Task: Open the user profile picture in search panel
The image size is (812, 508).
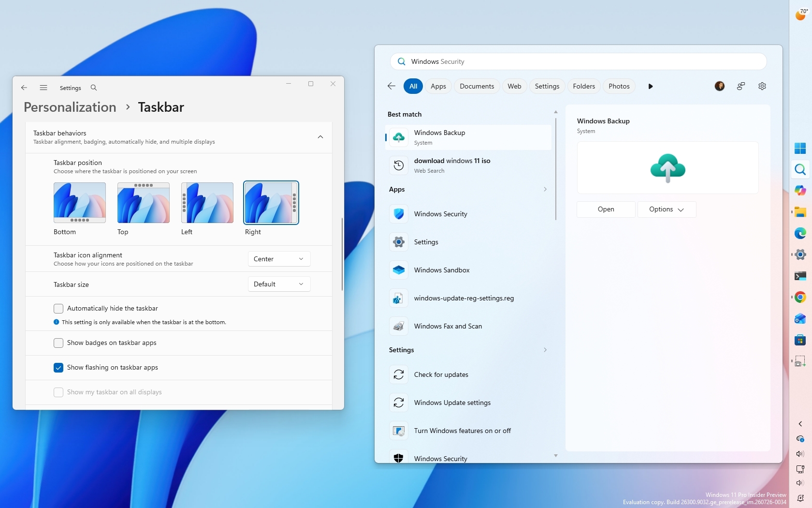Action: pos(720,86)
